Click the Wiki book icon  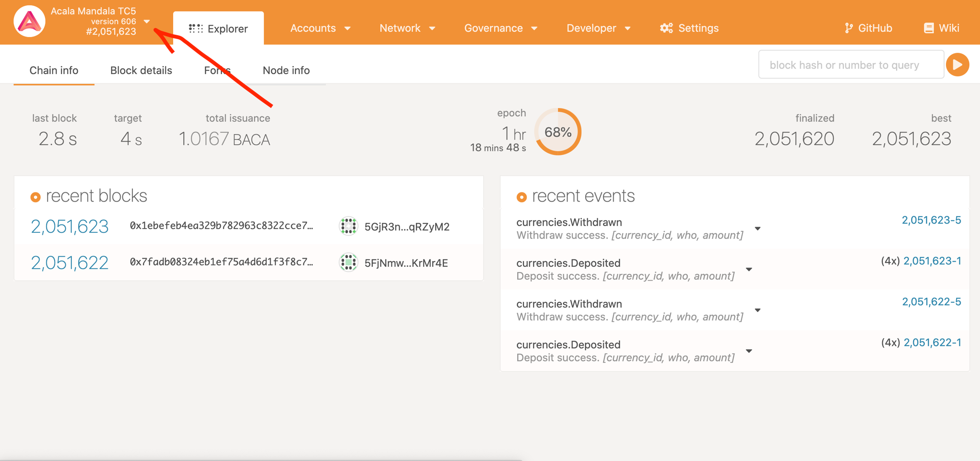pos(929,28)
